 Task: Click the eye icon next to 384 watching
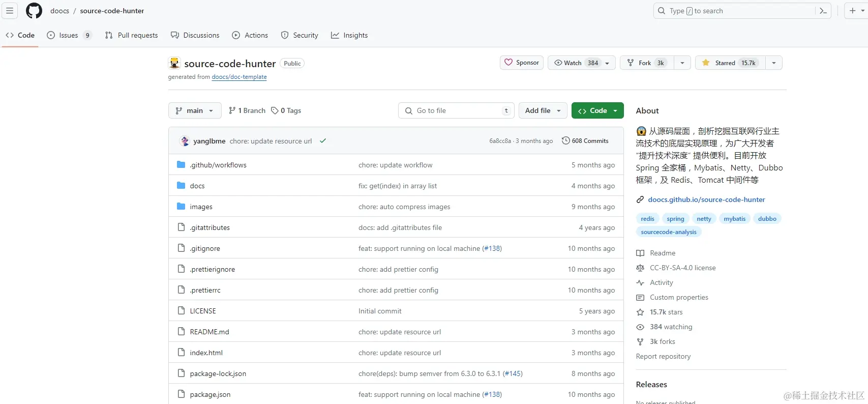click(640, 327)
